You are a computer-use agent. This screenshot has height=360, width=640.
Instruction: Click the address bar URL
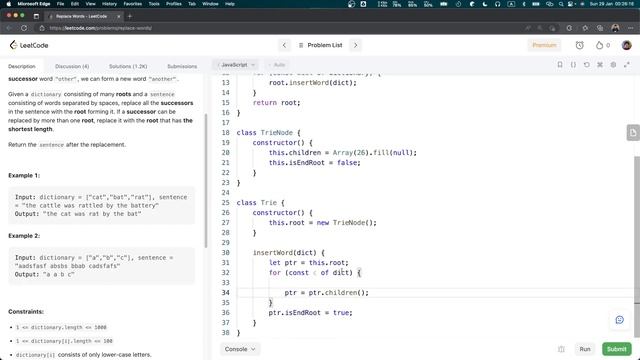100,28
